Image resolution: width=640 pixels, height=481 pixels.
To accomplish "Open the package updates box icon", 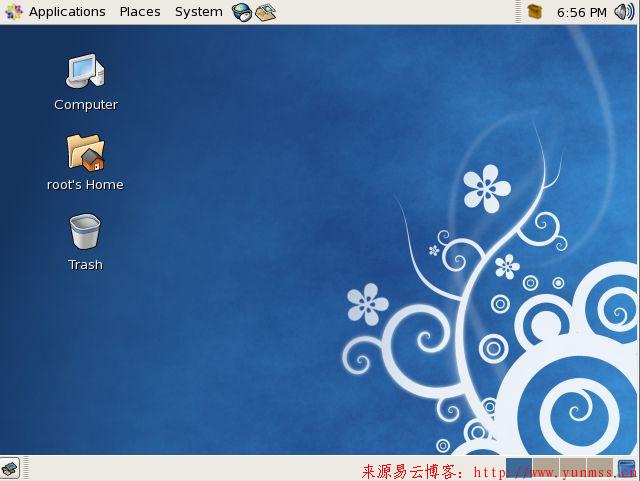I will coord(535,12).
